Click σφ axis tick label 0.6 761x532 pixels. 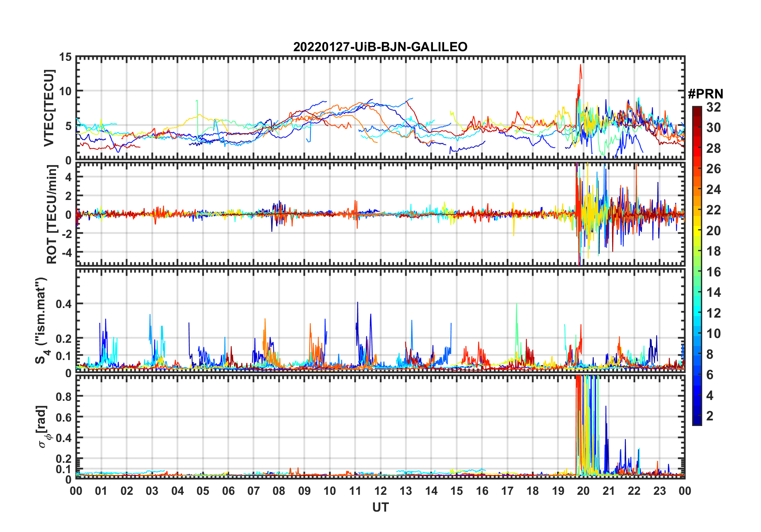click(64, 417)
